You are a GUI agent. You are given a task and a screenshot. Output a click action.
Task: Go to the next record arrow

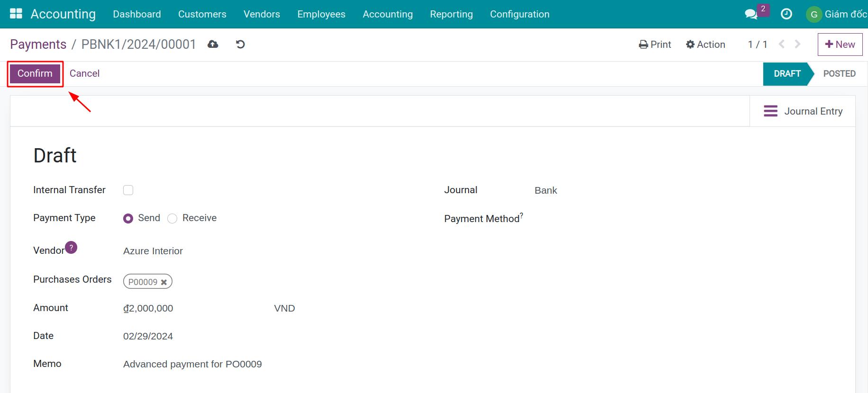coord(798,44)
